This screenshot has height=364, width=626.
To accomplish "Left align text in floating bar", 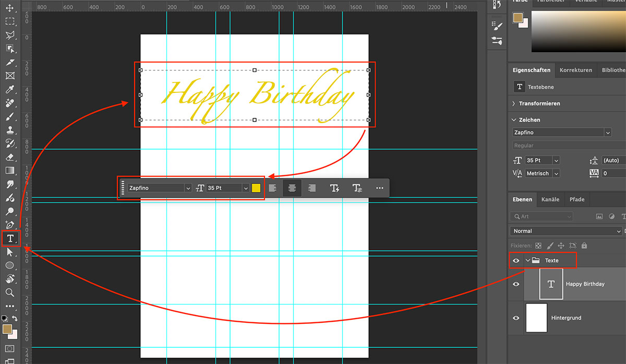I will pyautogui.click(x=272, y=188).
